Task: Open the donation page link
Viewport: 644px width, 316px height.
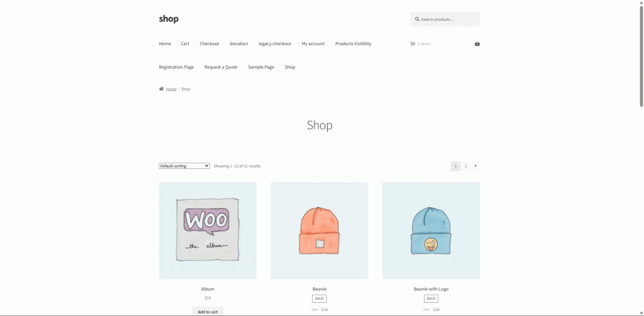Action: [x=238, y=43]
